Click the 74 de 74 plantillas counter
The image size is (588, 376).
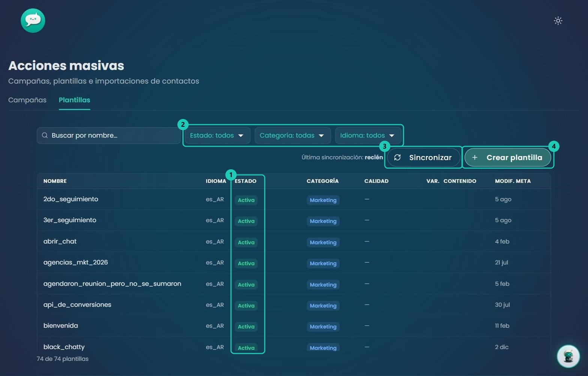click(63, 359)
